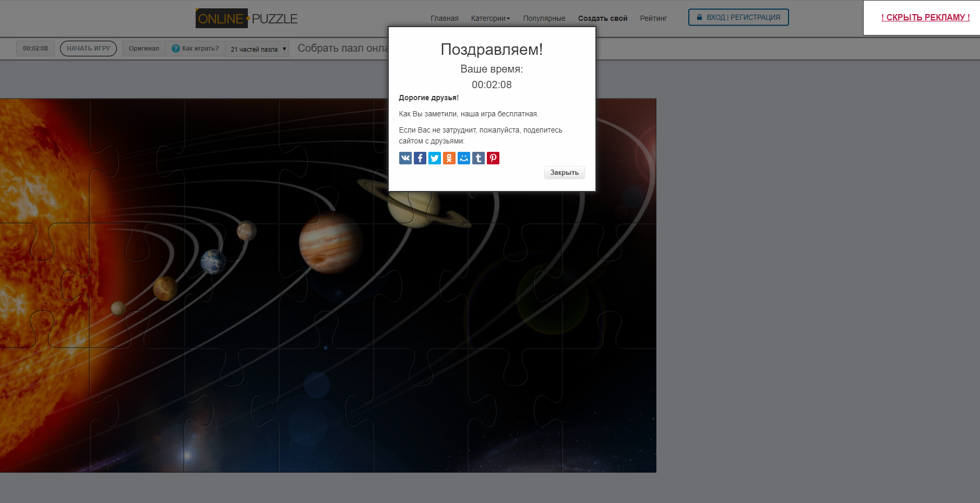Share the puzzle on Tumblr

tap(479, 158)
